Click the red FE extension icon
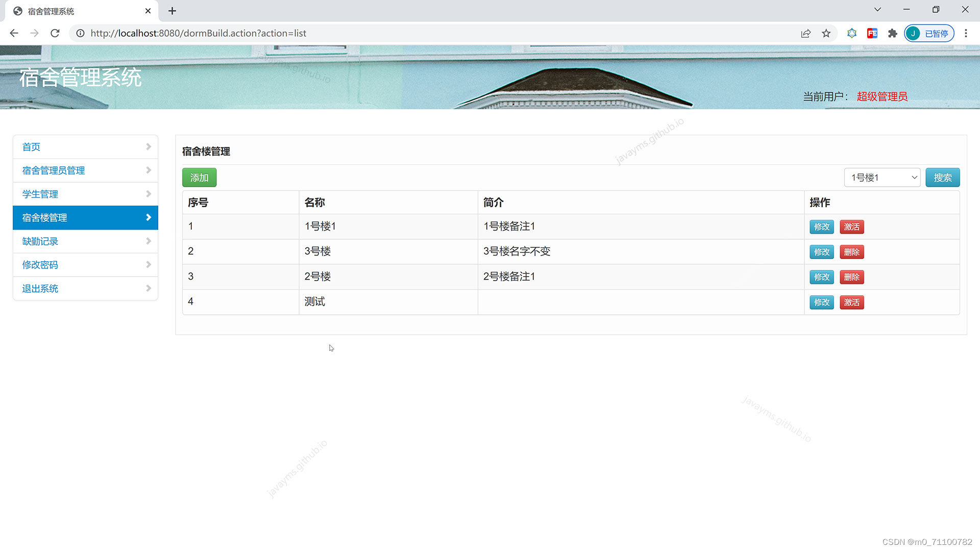The width and height of the screenshot is (980, 551). 872,33
